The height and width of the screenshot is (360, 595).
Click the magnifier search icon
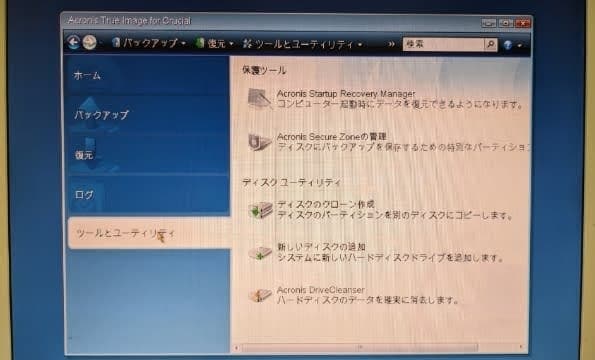[491, 44]
